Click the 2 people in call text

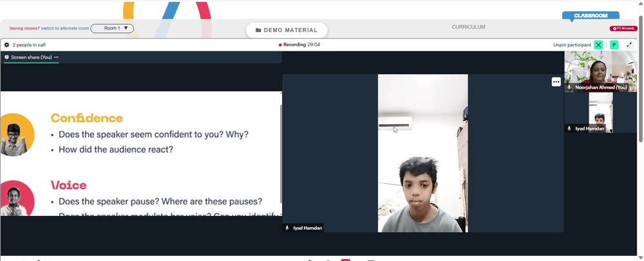click(29, 44)
